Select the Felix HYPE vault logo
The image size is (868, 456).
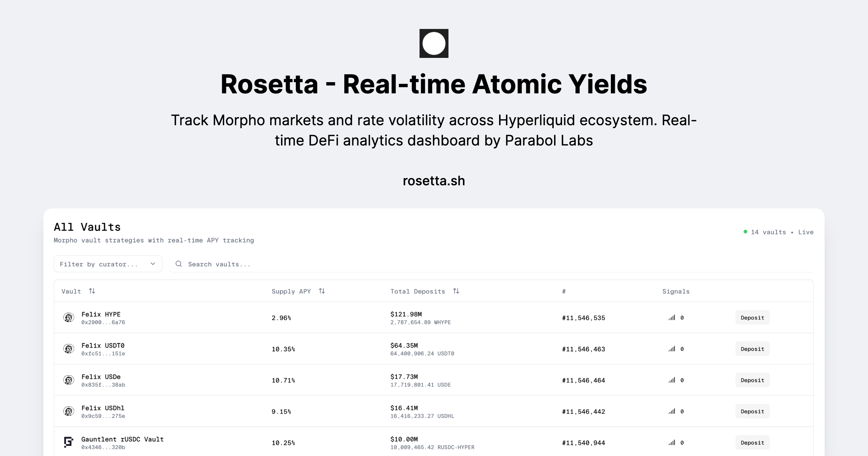coord(68,317)
